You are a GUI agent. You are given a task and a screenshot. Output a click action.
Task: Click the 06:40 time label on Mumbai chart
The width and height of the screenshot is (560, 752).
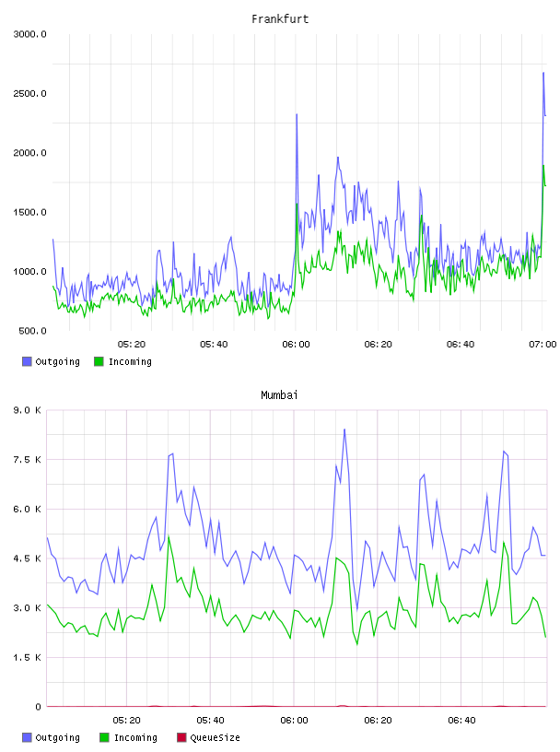[461, 721]
